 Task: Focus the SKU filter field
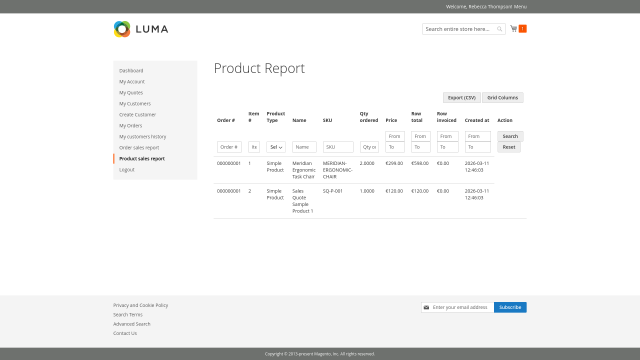pos(338,147)
